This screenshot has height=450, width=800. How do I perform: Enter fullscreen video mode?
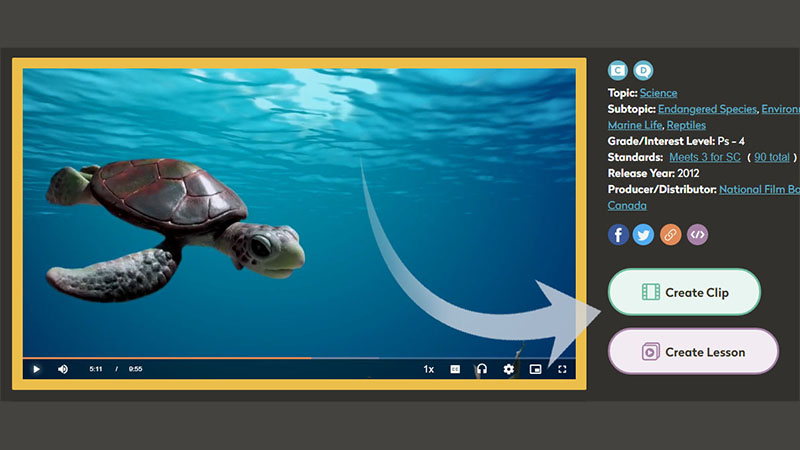pos(562,369)
